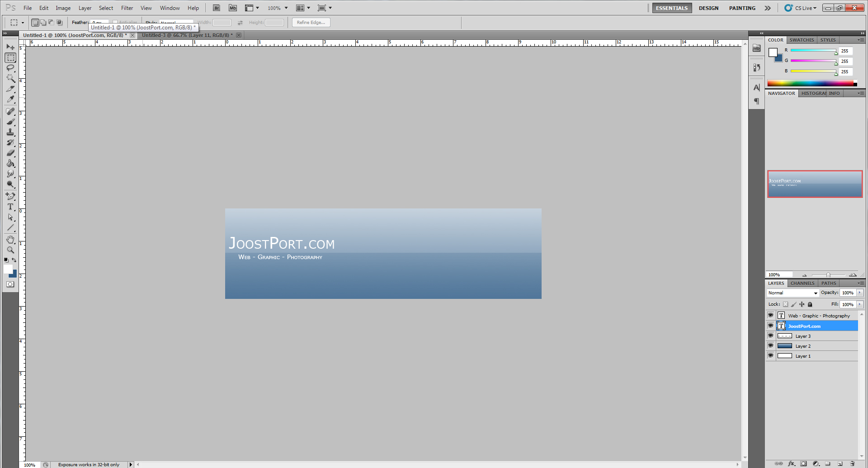Open the Fill slider arrow
Image resolution: width=868 pixels, height=468 pixels.
(860, 304)
